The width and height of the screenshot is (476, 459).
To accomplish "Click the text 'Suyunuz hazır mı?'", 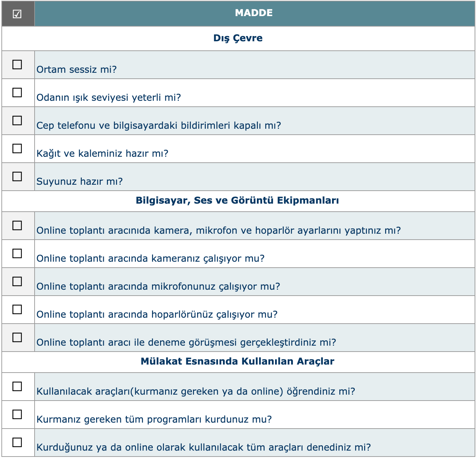I will [80, 182].
